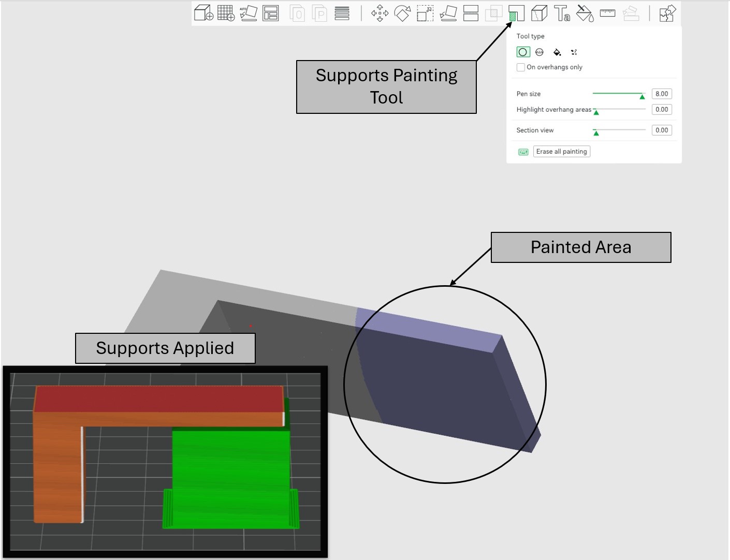Enable the On overhangs only checkbox
Screen dimensions: 730x560
[521, 67]
